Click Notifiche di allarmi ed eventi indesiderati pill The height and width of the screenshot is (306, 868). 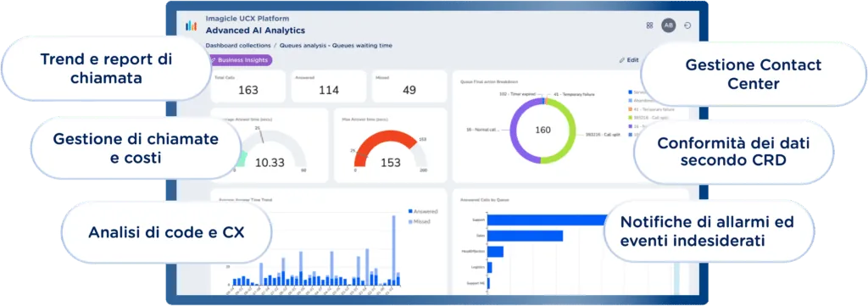(709, 231)
